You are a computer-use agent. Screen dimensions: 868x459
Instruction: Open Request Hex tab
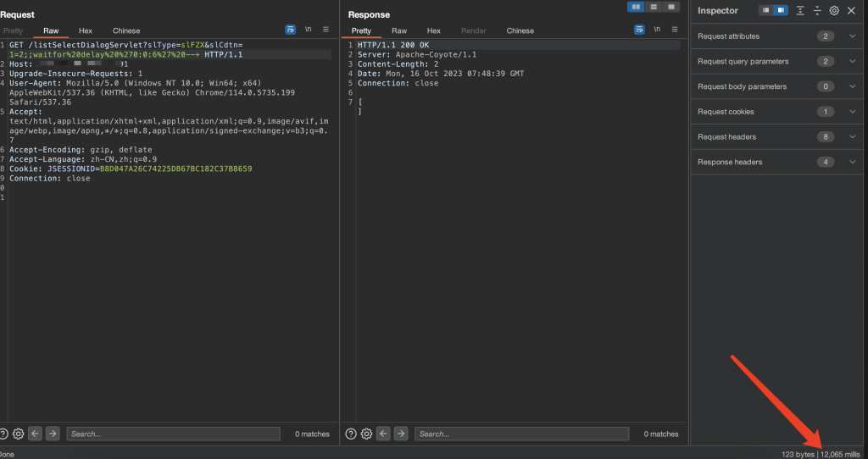click(x=86, y=31)
